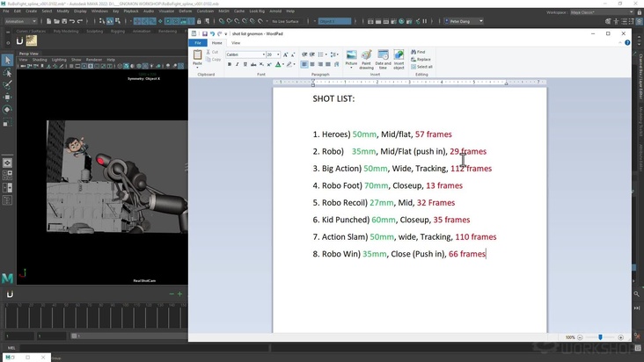Expand the font size dropdown
The image size is (644, 362).
point(279,54)
